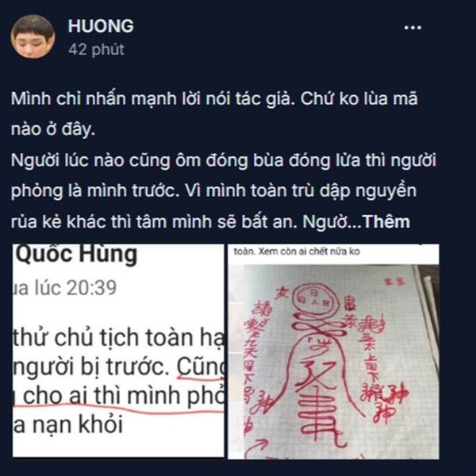Open the three-dot post options menu

413,28
